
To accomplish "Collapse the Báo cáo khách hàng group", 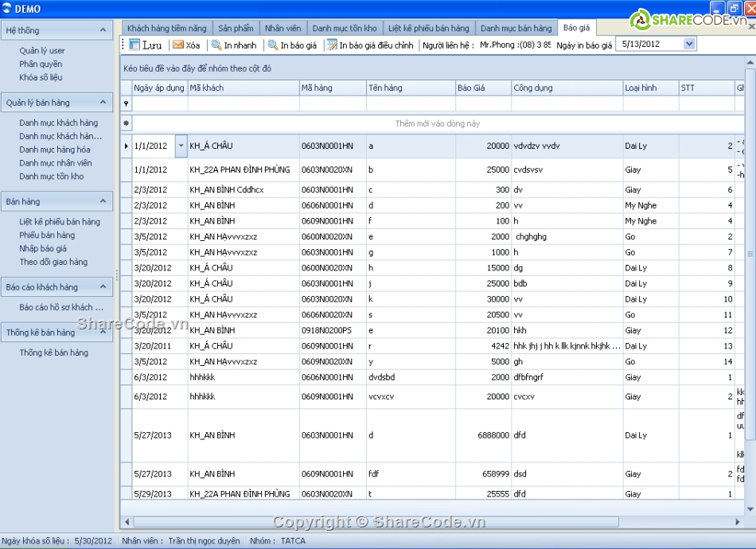I will tap(103, 286).
